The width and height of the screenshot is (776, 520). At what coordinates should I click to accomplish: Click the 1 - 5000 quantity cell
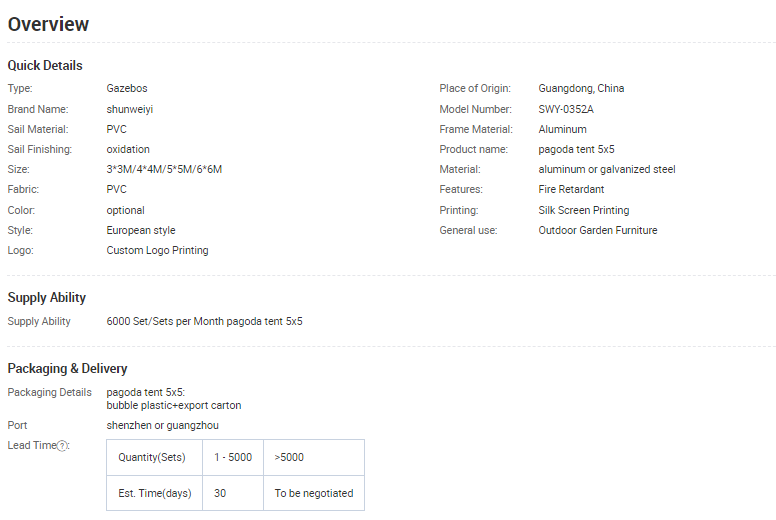[x=232, y=457]
